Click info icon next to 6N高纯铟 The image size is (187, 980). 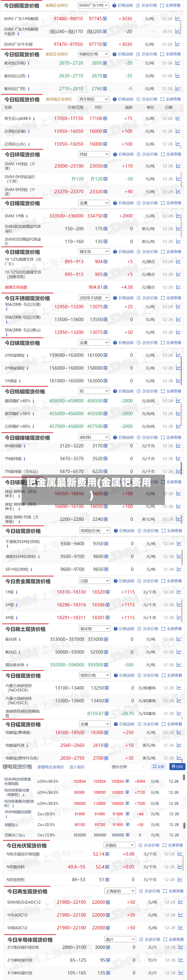(25, 446)
